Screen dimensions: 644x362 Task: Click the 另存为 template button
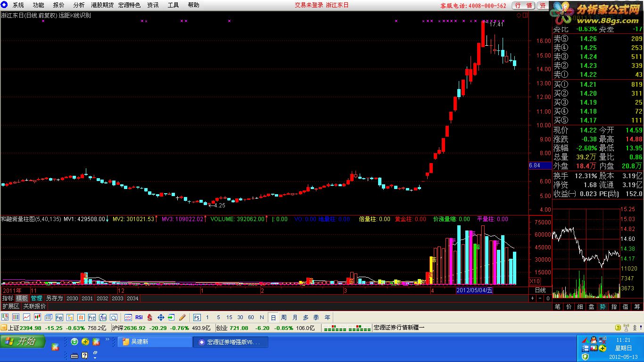(54, 298)
